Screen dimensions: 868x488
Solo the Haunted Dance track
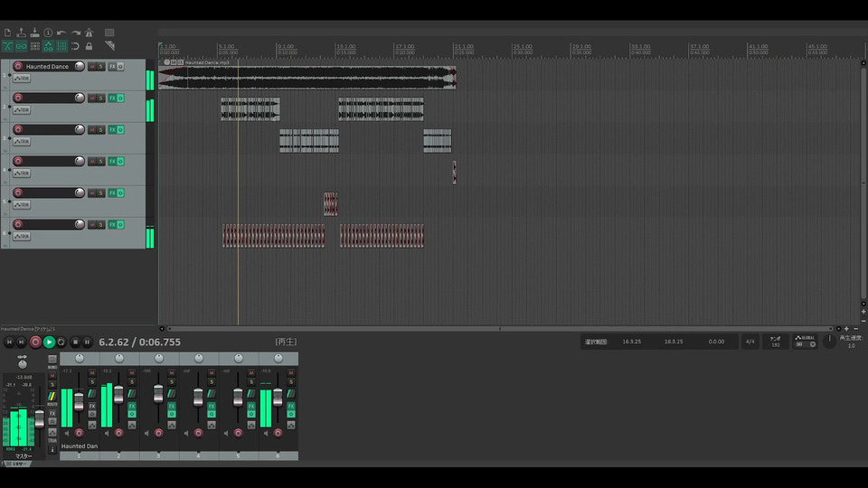(100, 66)
